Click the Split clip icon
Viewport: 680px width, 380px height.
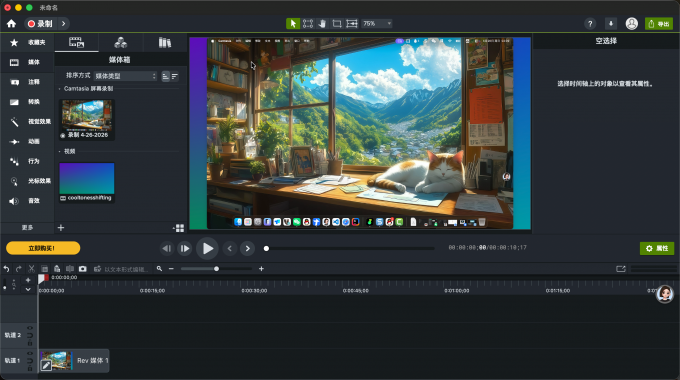(x=70, y=269)
